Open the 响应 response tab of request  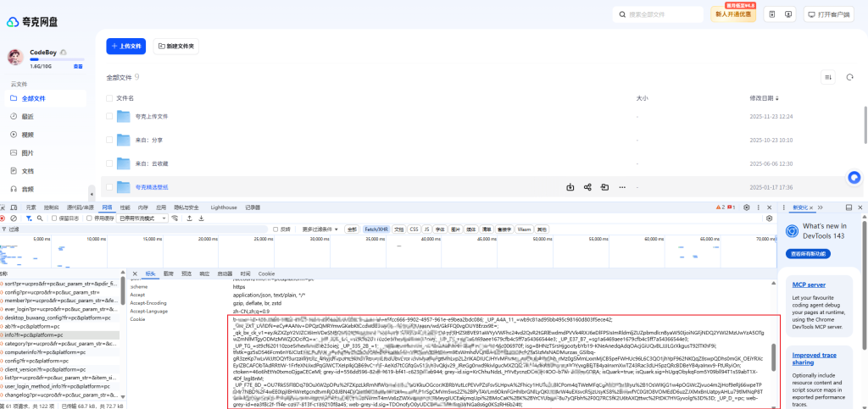coord(204,274)
